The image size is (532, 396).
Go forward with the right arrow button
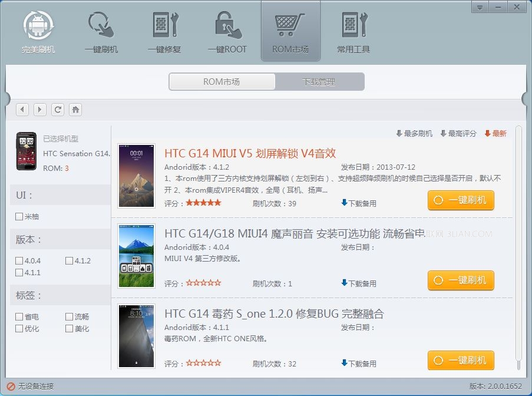pos(40,110)
